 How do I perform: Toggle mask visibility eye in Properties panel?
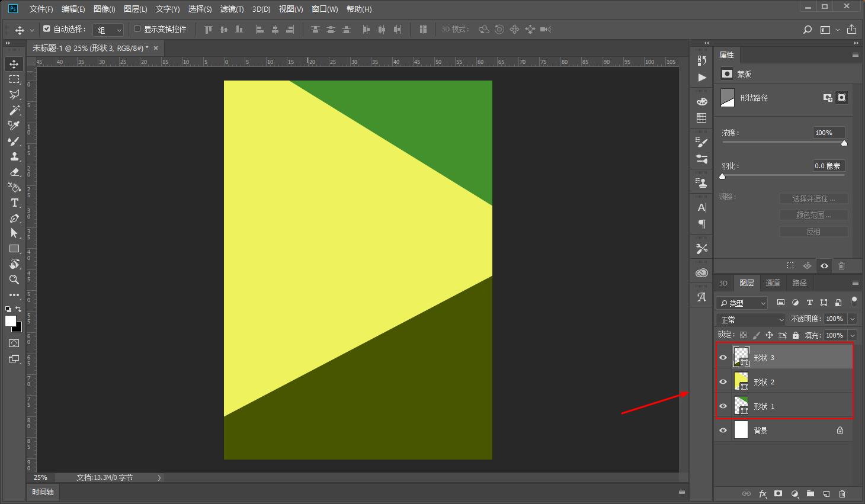(x=824, y=266)
